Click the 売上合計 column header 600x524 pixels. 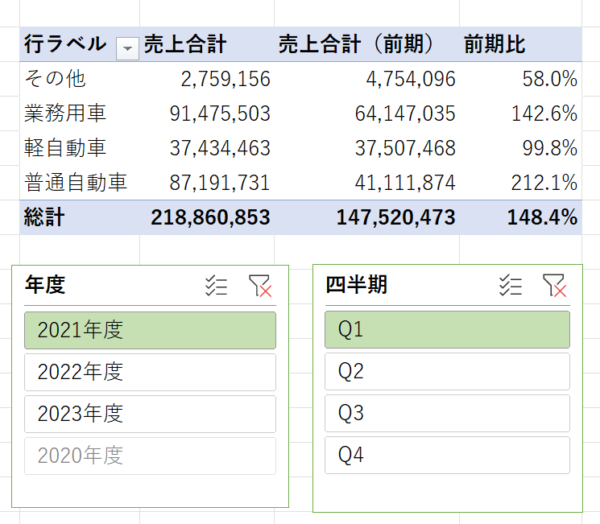tap(185, 44)
